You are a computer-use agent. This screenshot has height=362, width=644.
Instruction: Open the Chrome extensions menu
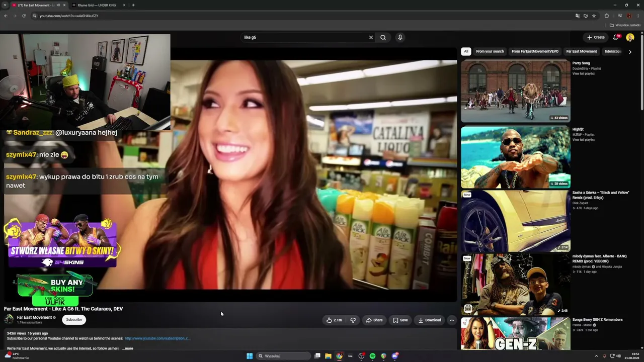coord(607,16)
